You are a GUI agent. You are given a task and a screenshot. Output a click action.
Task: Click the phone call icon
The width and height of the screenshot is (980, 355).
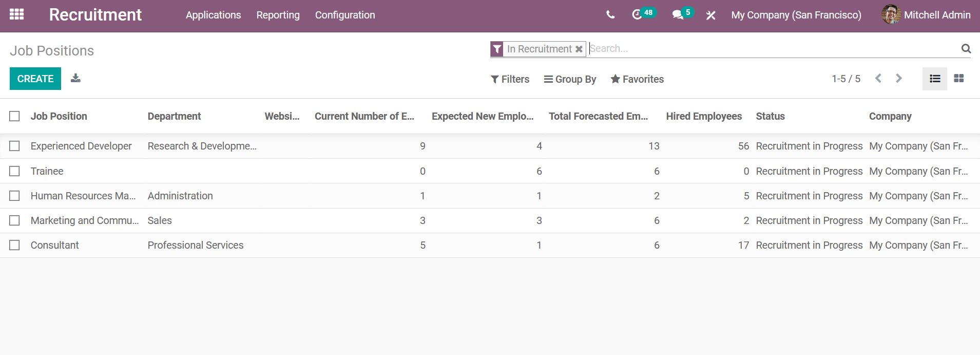pyautogui.click(x=610, y=15)
